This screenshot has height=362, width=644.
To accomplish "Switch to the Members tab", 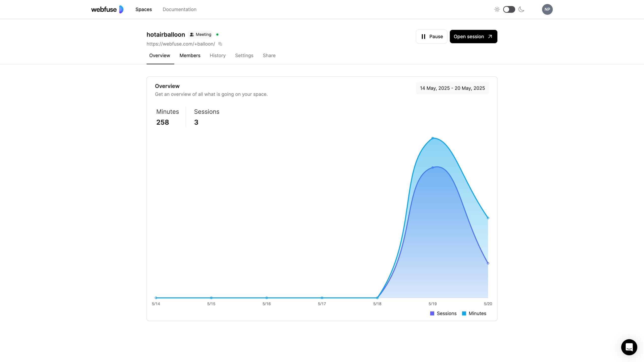I will point(190,55).
